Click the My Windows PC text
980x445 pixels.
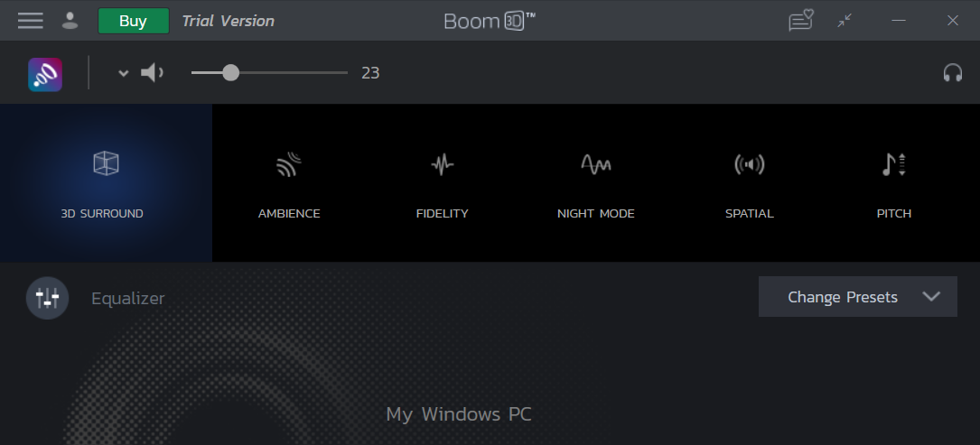[x=459, y=414]
